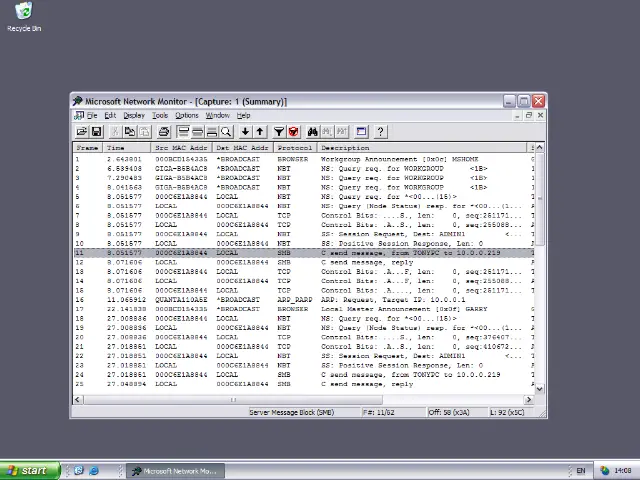
Task: Click scroll down arrow of vertical scrollbar
Action: tap(540, 389)
